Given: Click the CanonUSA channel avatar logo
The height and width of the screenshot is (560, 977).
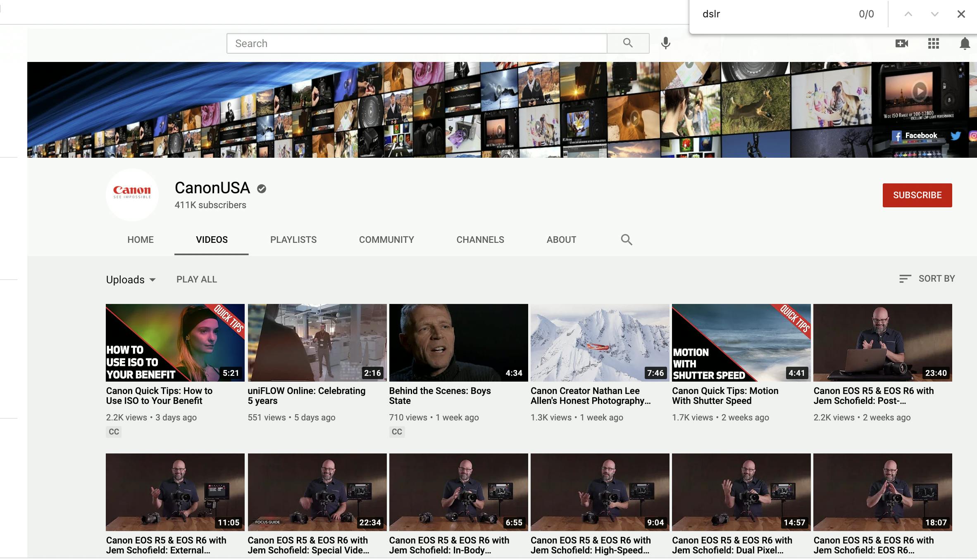Looking at the screenshot, I should click(x=132, y=194).
